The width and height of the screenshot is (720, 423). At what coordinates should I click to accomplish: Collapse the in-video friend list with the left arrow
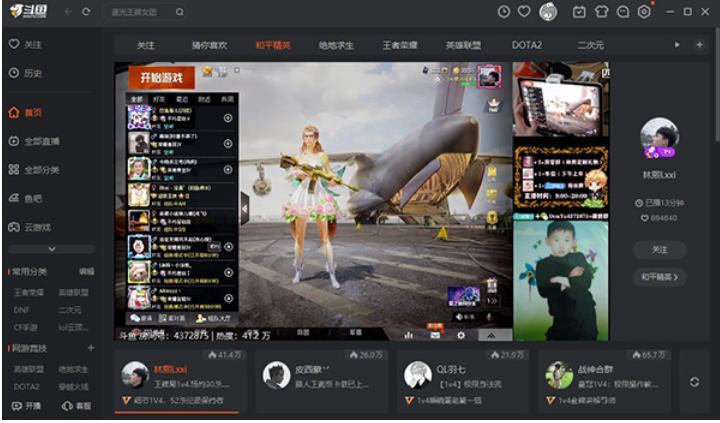pos(245,209)
